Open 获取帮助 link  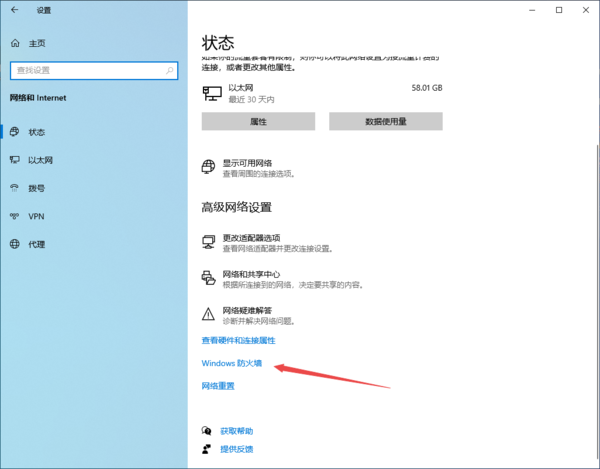[236, 431]
